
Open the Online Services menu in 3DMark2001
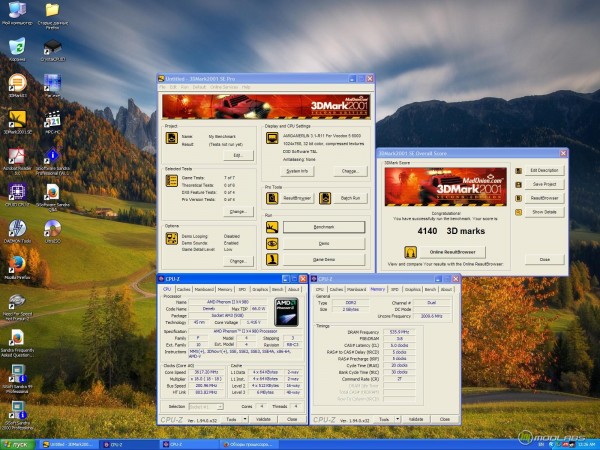coord(224,87)
